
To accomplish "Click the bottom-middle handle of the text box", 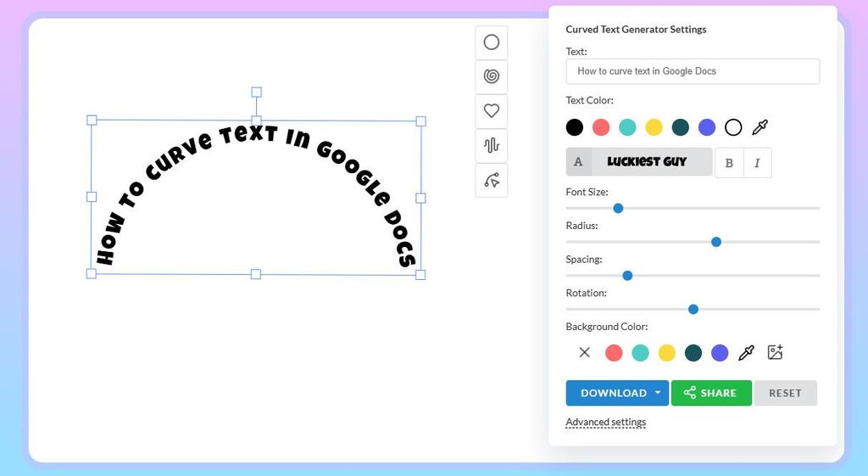I will [256, 274].
